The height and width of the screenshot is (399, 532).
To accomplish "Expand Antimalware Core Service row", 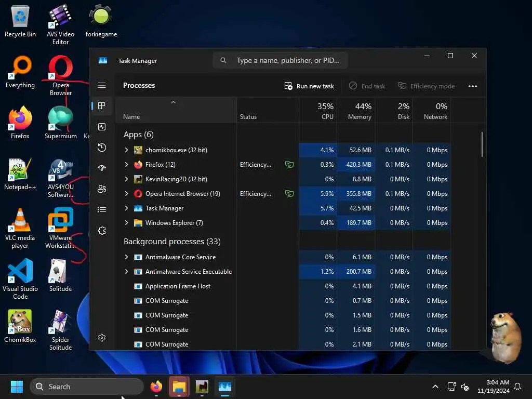I will pos(127,257).
